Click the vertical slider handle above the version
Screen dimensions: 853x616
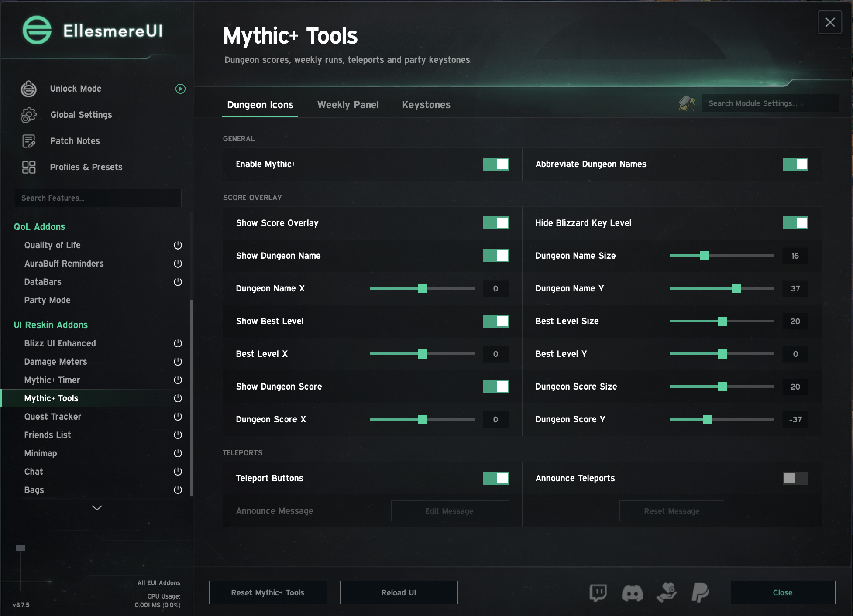pyautogui.click(x=21, y=548)
